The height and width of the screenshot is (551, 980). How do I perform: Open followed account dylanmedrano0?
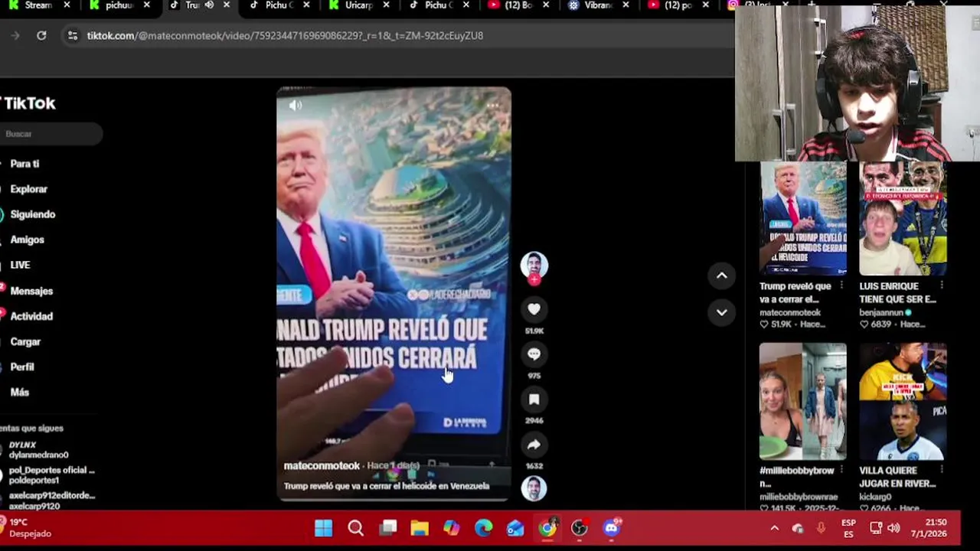(38, 450)
